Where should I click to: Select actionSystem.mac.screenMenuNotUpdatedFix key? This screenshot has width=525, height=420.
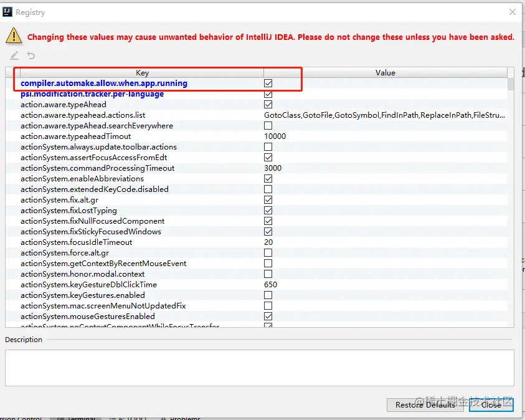(x=103, y=306)
